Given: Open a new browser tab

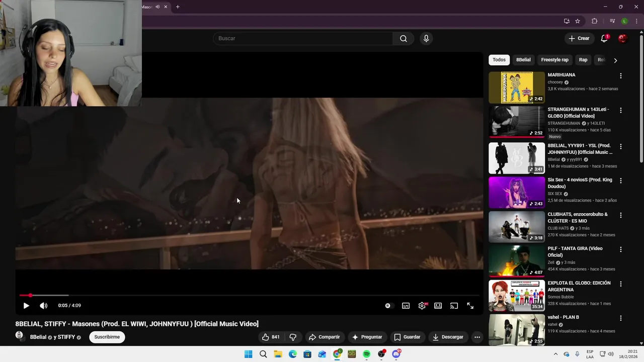Looking at the screenshot, I should coord(178,7).
